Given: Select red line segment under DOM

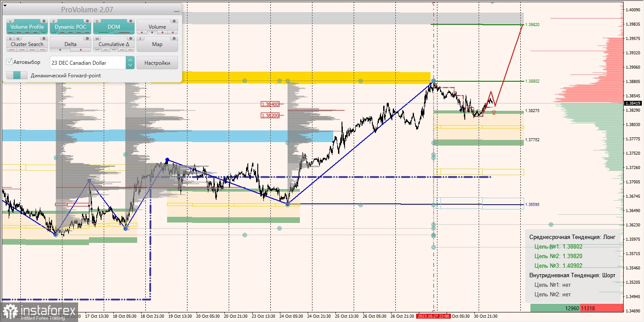Looking at the screenshot, I should pyautogui.click(x=124, y=33).
